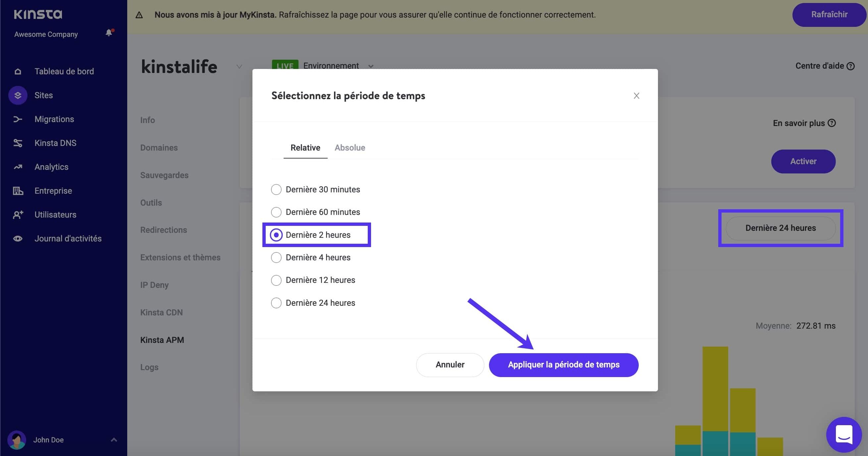Viewport: 868px width, 456px height.
Task: Select Dernière 12 heures option
Action: (313, 280)
